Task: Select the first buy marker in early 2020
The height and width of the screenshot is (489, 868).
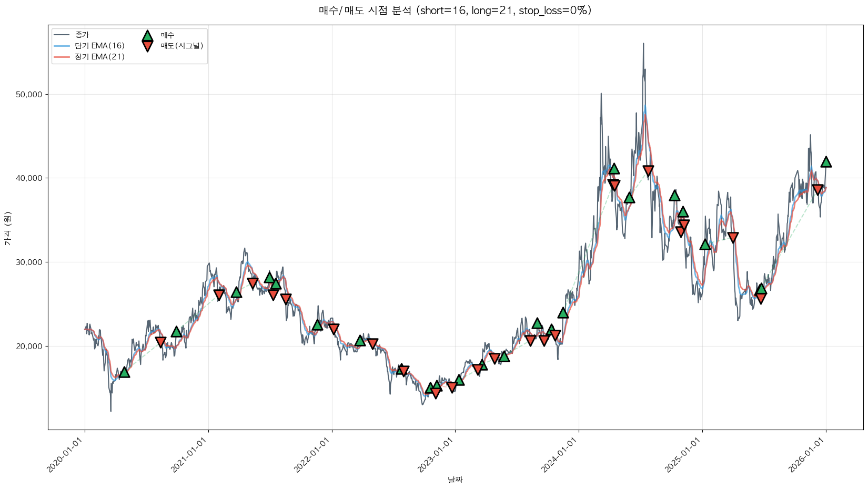Action: (x=124, y=372)
